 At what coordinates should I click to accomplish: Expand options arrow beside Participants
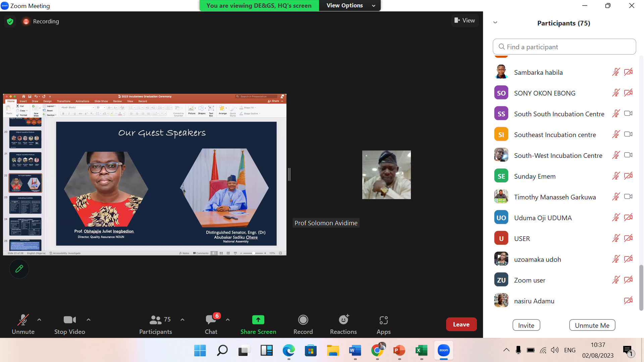(182, 320)
